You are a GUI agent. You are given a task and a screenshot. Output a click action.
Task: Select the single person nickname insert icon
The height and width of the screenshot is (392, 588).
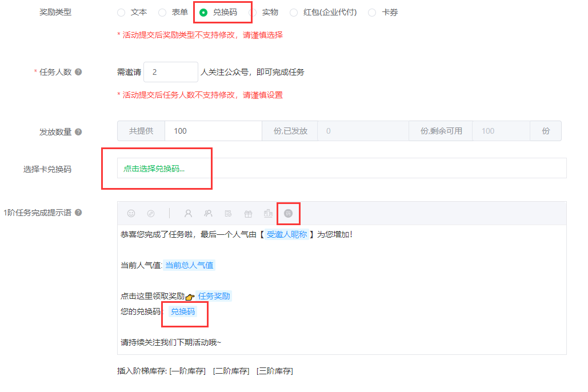pos(189,213)
